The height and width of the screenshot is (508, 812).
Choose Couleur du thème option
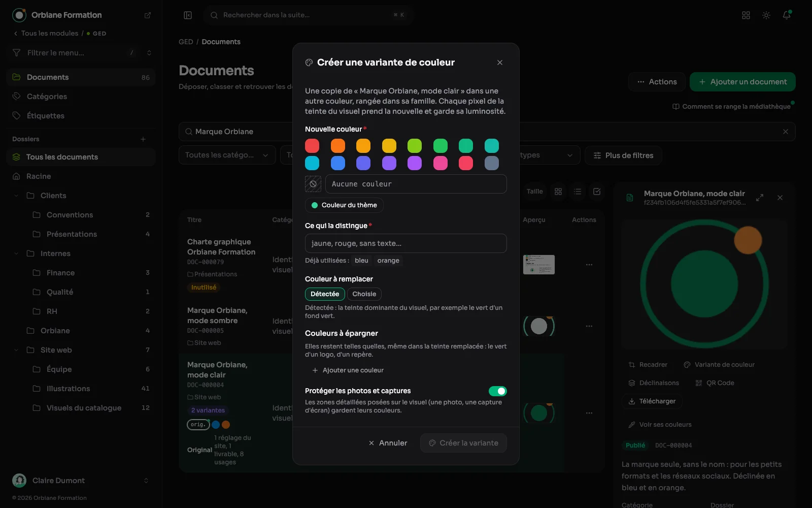[x=344, y=205]
